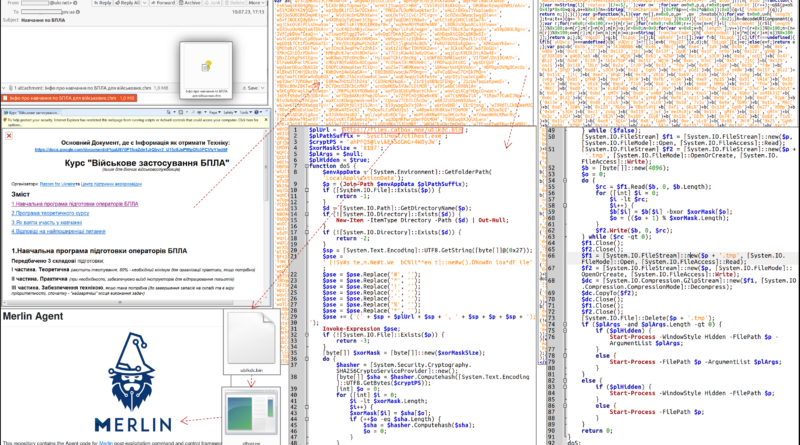Collapse the function doS fold marker at line 7
Image resolution: width=800 pixels, height=445 pixels.
[x=307, y=166]
